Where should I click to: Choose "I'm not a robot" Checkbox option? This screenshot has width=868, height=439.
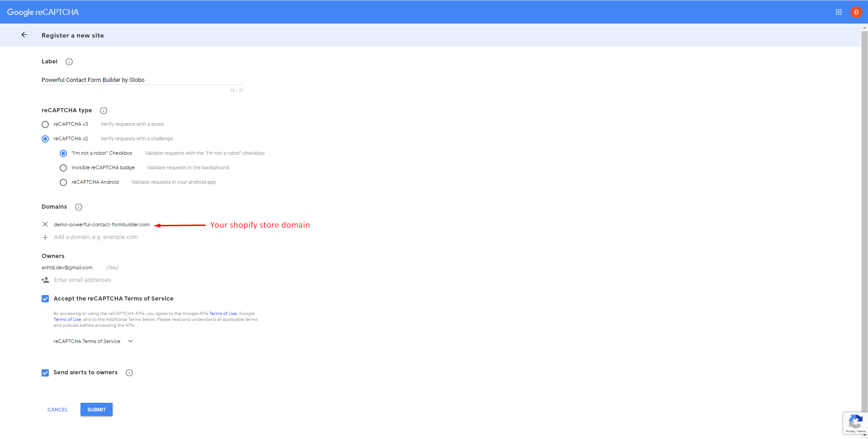63,153
